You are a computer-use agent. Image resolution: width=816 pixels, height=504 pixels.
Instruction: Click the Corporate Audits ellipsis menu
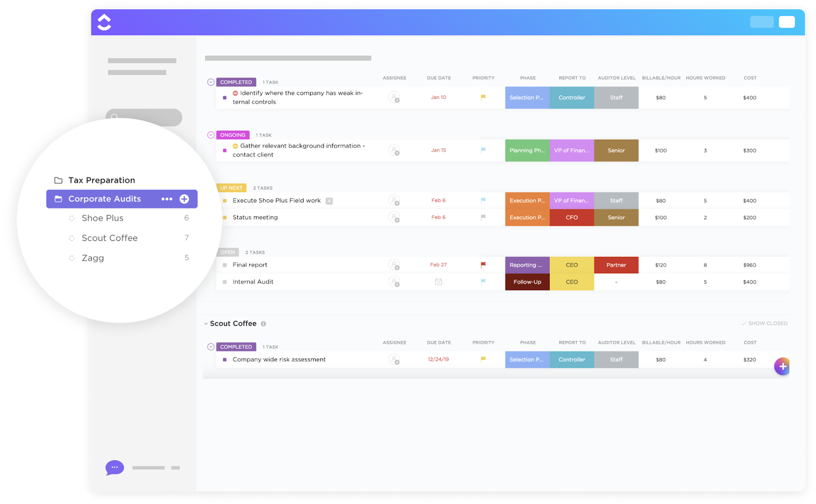click(x=167, y=199)
